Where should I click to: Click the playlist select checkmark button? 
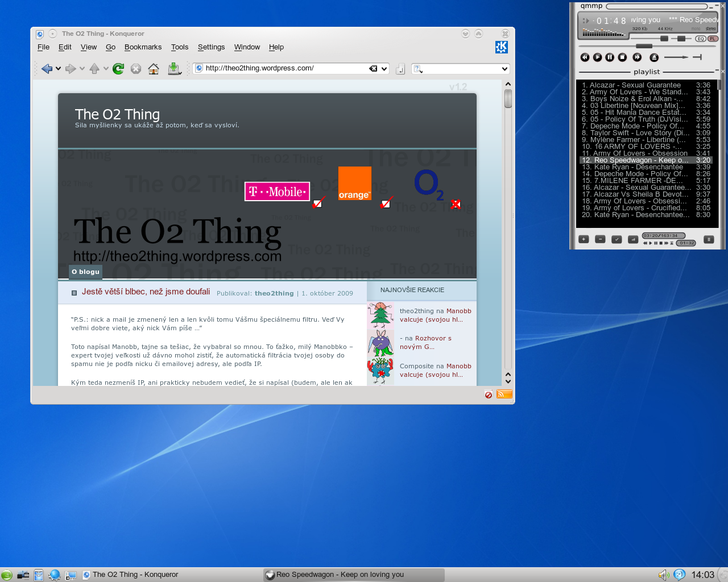pyautogui.click(x=617, y=239)
